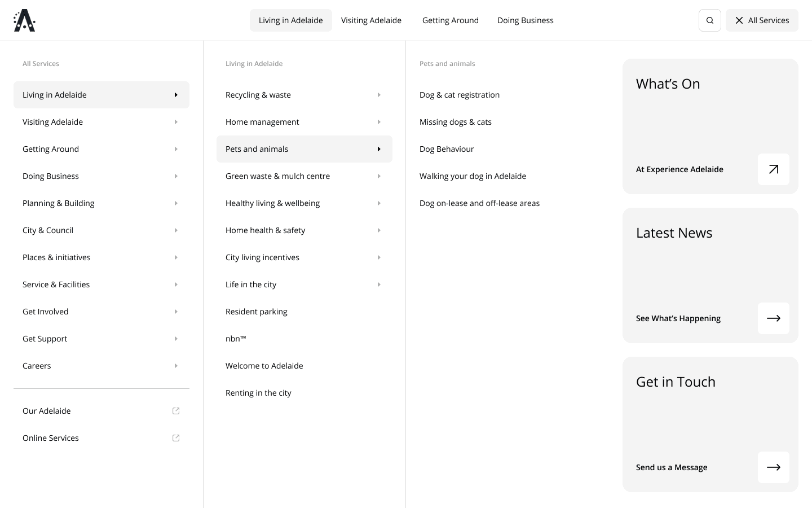Viewport: 812px width, 508px height.
Task: Click Home management label
Action: click(262, 122)
